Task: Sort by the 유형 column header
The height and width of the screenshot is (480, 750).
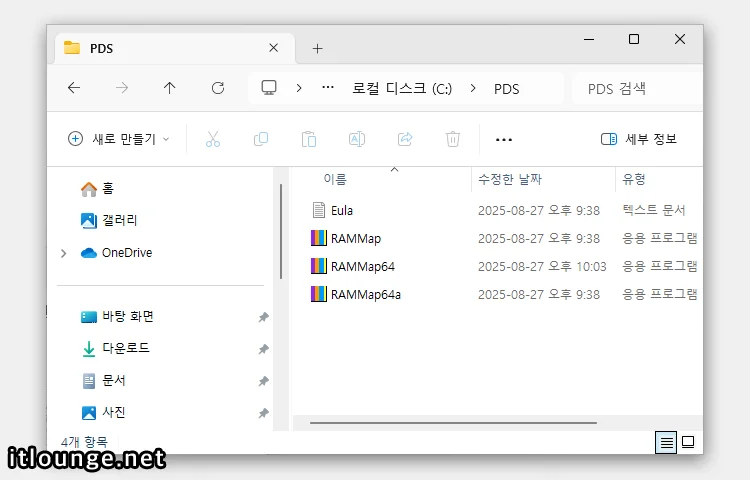Action: pos(634,179)
